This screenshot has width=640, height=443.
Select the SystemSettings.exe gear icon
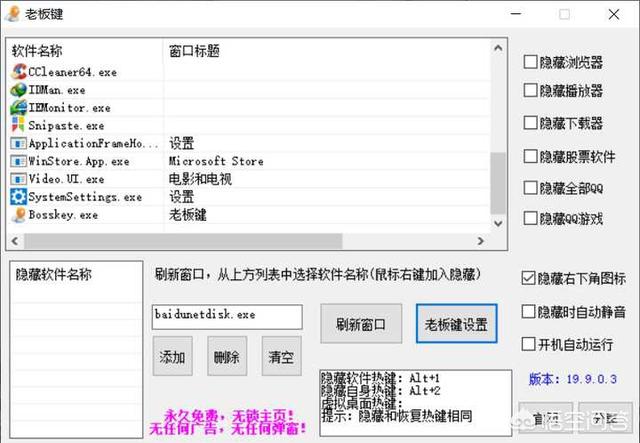(18, 197)
